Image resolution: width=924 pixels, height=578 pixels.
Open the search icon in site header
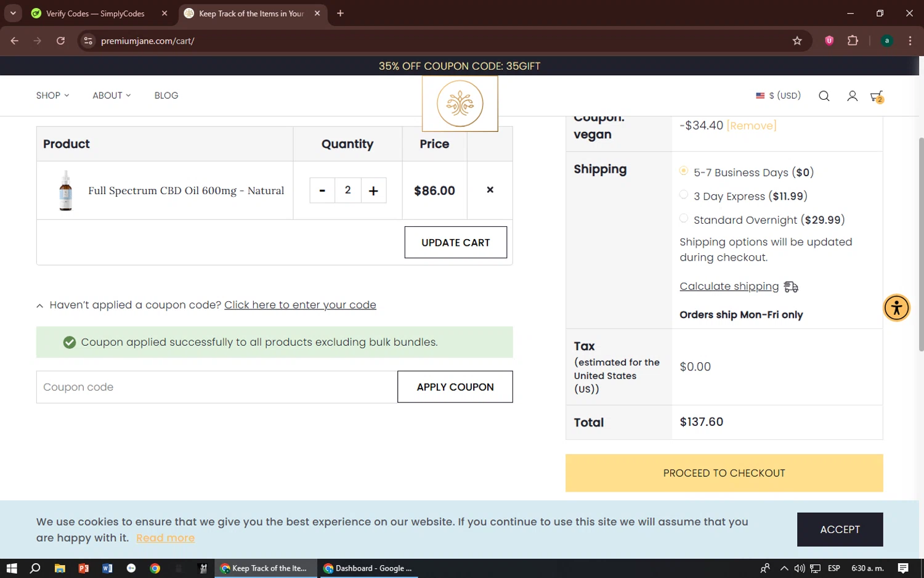click(824, 96)
